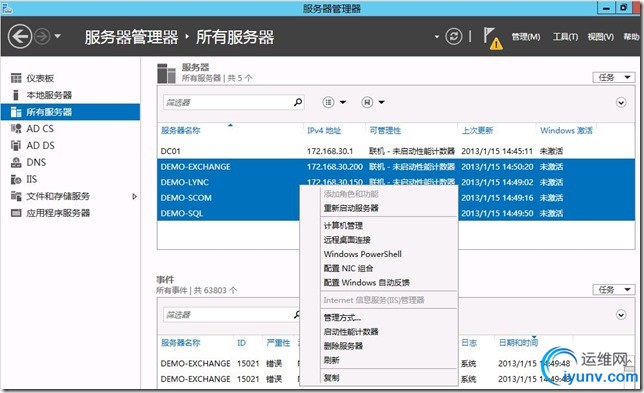Sort by IPv4 地址 column
Viewport: 644px width, 393px height.
click(x=324, y=131)
